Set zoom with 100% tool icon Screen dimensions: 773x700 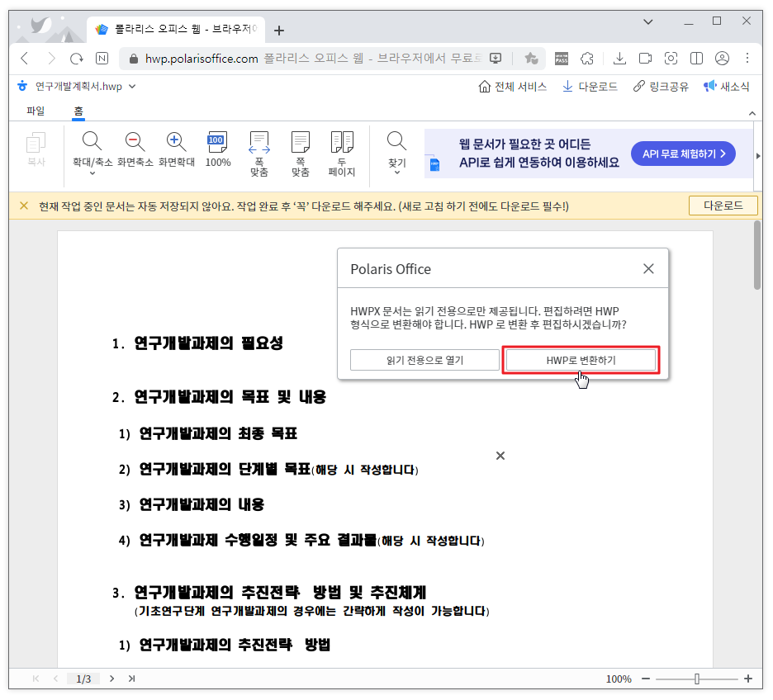(218, 149)
